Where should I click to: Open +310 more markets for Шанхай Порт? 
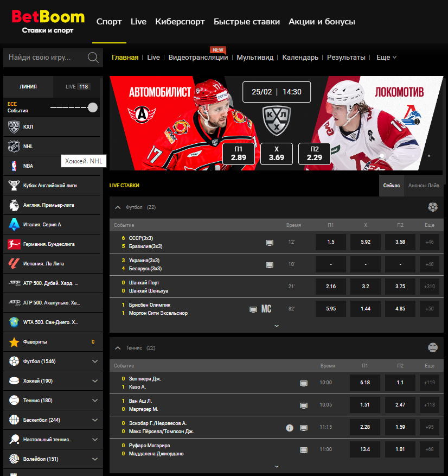click(x=429, y=286)
